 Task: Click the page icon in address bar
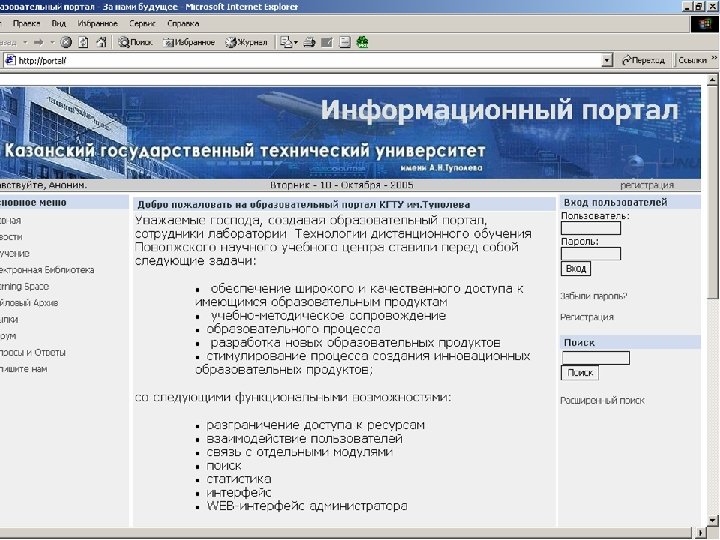(10, 60)
